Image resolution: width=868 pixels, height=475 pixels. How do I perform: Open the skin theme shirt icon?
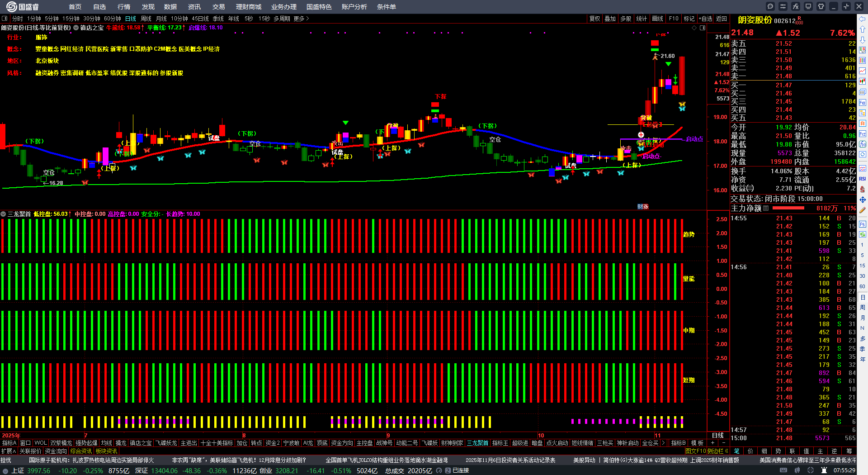[821, 6]
